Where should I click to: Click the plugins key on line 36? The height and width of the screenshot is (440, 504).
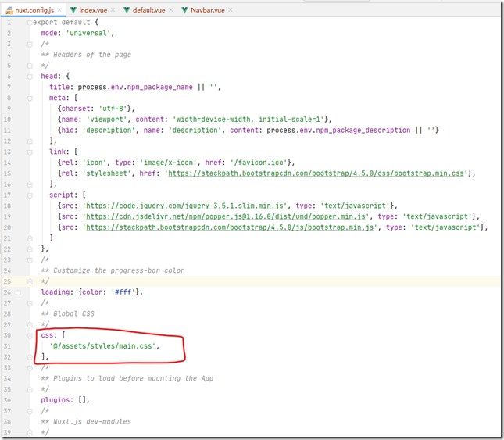[x=55, y=400]
